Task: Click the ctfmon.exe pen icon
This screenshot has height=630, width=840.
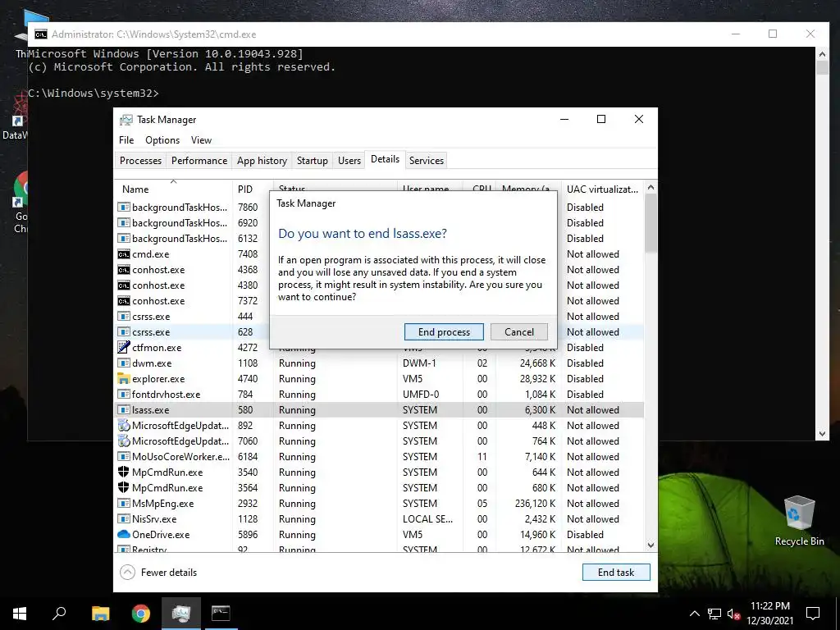Action: (x=124, y=347)
